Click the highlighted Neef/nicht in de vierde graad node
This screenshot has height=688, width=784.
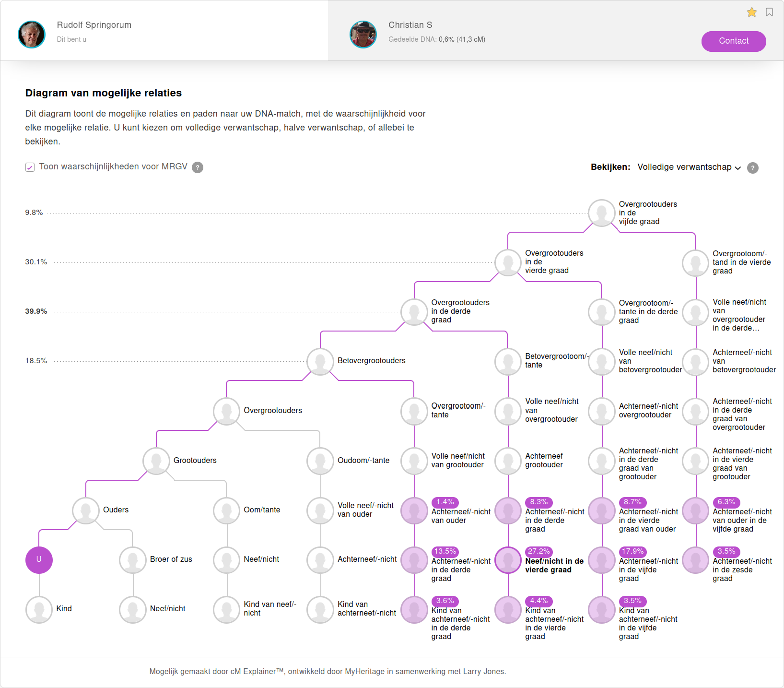pyautogui.click(x=508, y=560)
